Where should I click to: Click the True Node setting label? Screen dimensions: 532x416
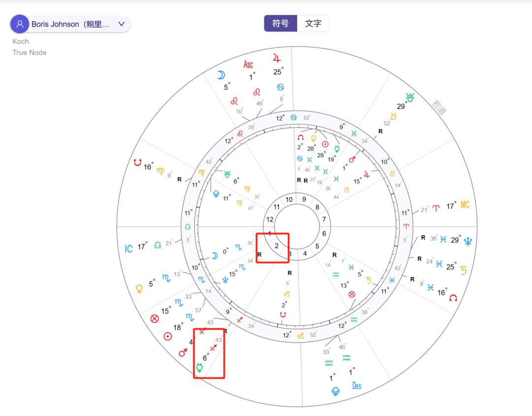(29, 52)
